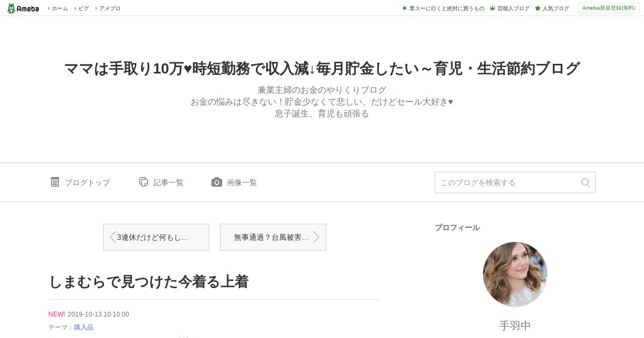
Task: Click the profile photo thumbnail
Action: coord(515,274)
